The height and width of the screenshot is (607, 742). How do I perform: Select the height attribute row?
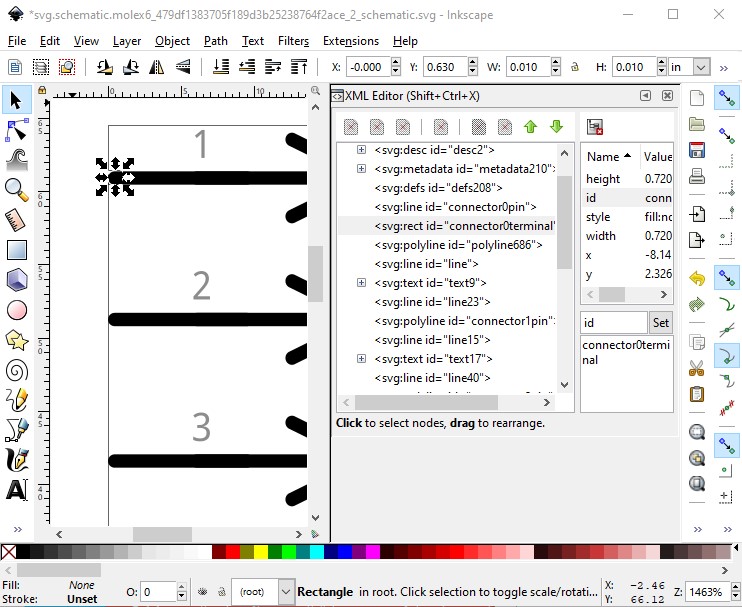[x=627, y=179]
